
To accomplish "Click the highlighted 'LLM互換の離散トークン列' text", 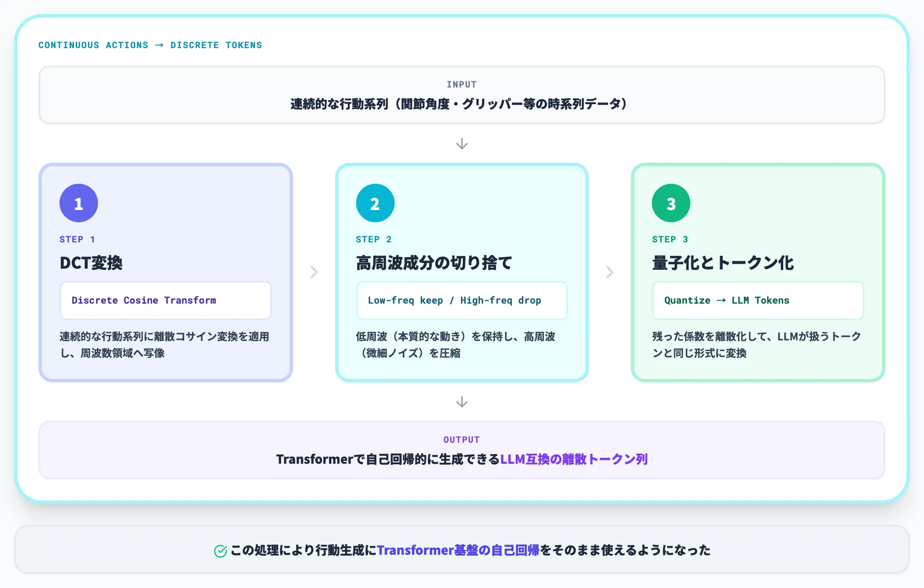I will (x=574, y=459).
